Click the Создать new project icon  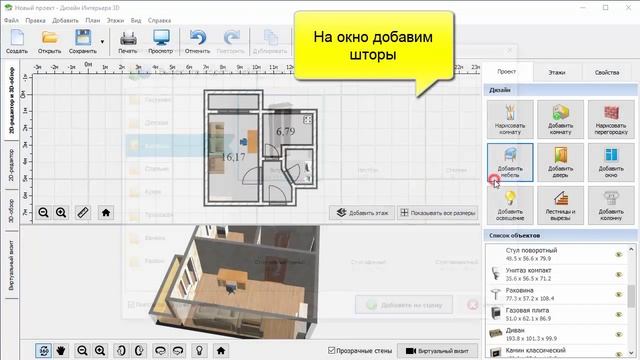(17, 42)
